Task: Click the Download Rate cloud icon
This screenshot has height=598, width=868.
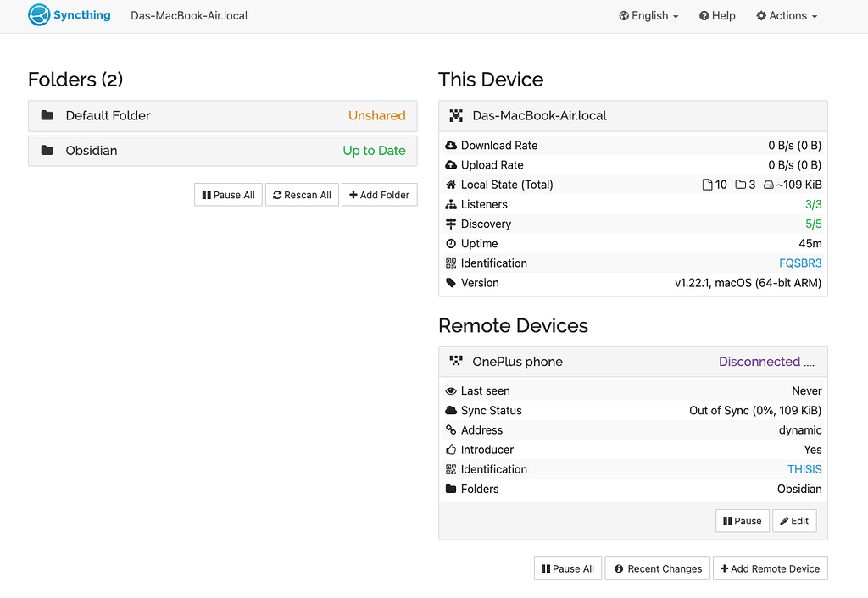Action: click(x=449, y=145)
